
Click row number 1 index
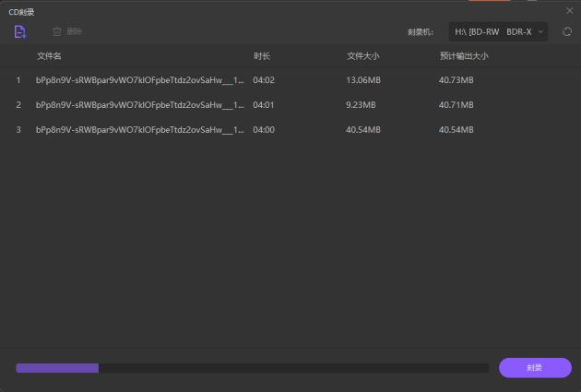18,80
